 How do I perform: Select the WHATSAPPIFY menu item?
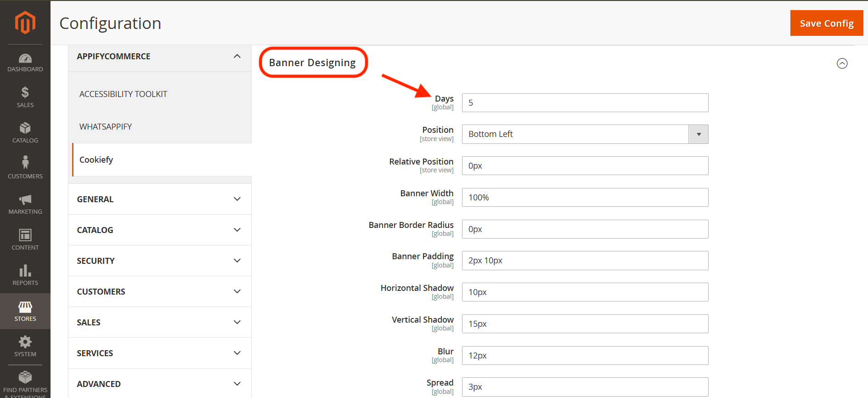tap(106, 127)
